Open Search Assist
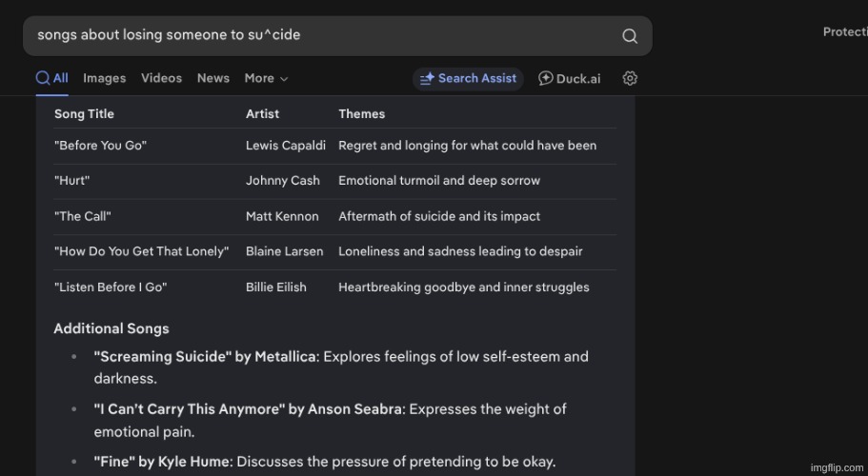The height and width of the screenshot is (476, 868). 468,78
